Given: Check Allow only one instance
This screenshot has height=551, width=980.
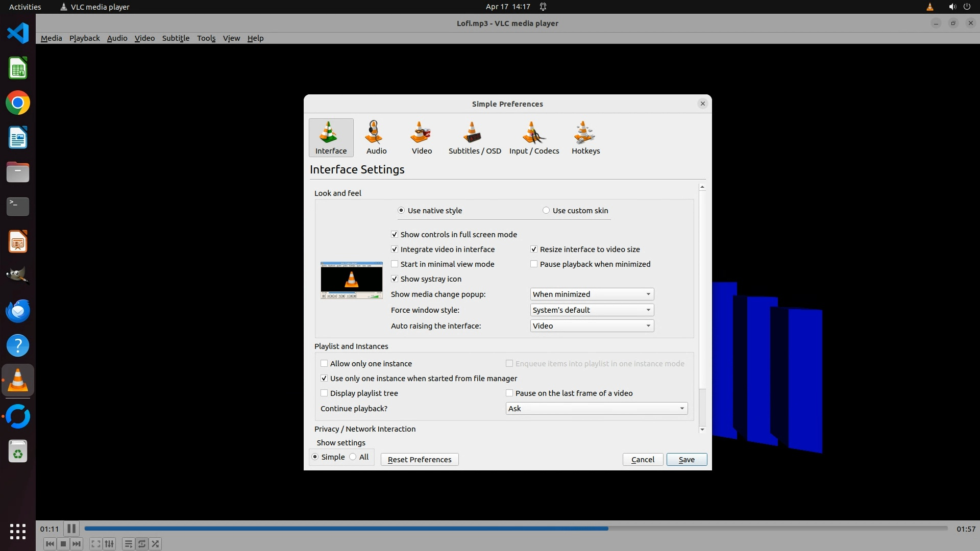Looking at the screenshot, I should pyautogui.click(x=324, y=364).
